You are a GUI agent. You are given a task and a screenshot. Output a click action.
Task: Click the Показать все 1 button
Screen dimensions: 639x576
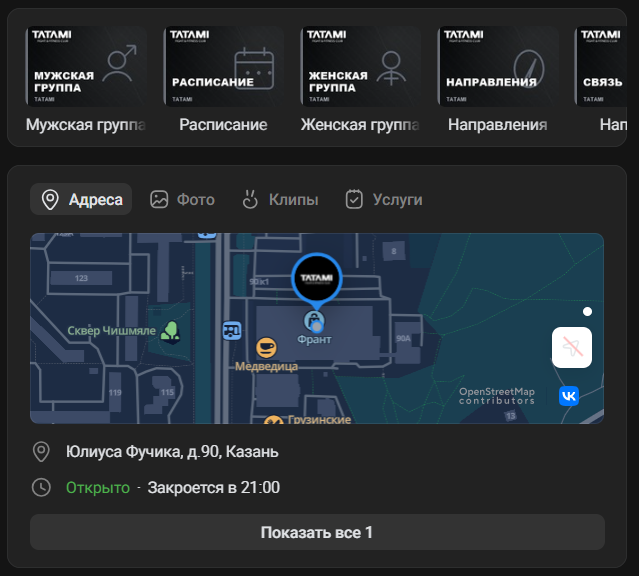(x=317, y=532)
